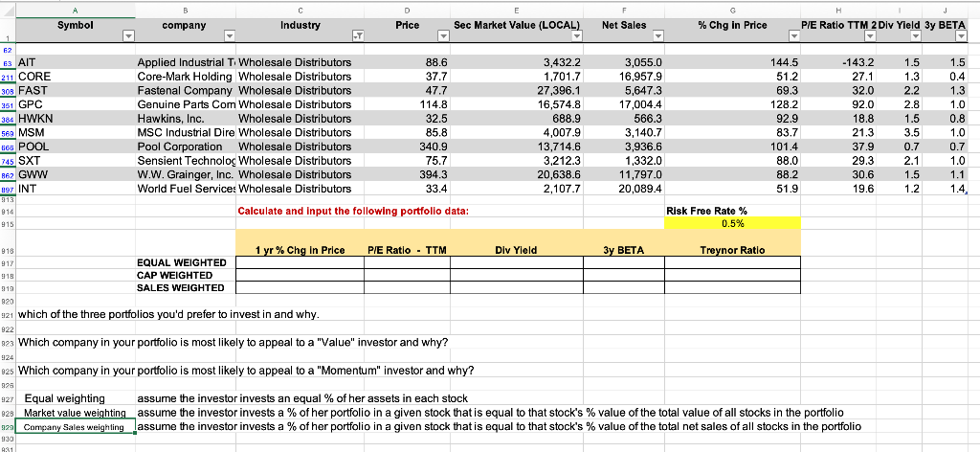
Task: Click the yellow Risk Free Rate 0.5% cell
Action: point(732,223)
